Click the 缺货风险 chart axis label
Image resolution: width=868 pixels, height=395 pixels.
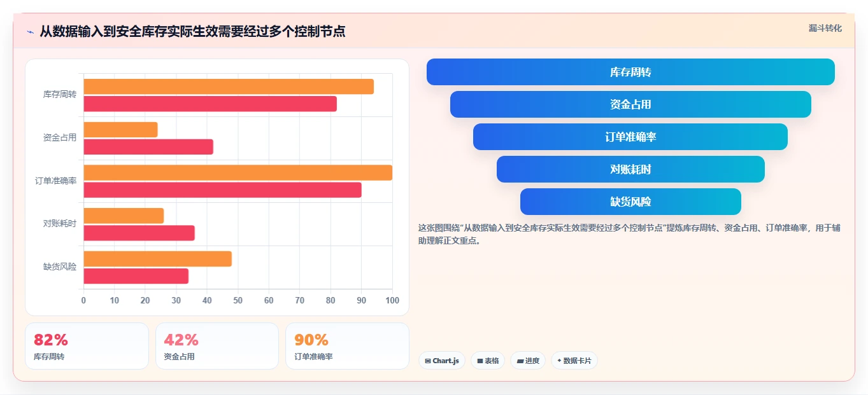(x=60, y=267)
